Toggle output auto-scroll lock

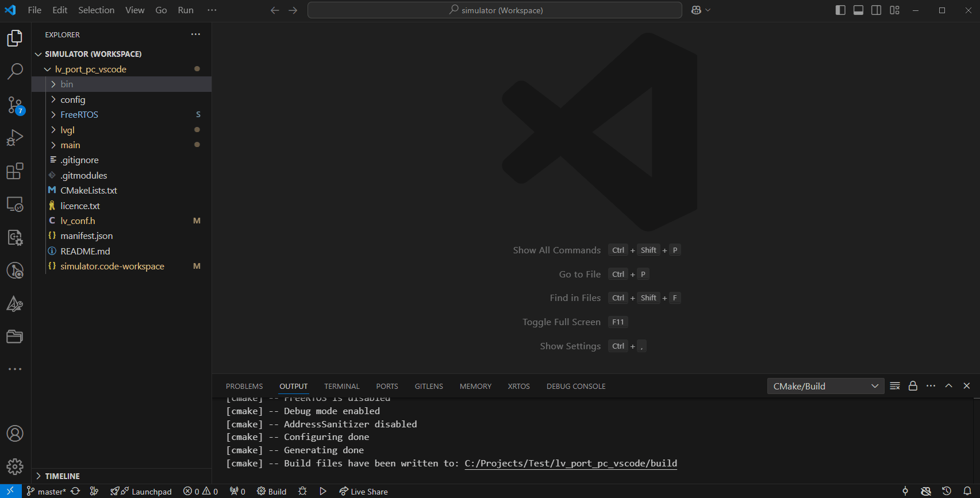(x=913, y=386)
